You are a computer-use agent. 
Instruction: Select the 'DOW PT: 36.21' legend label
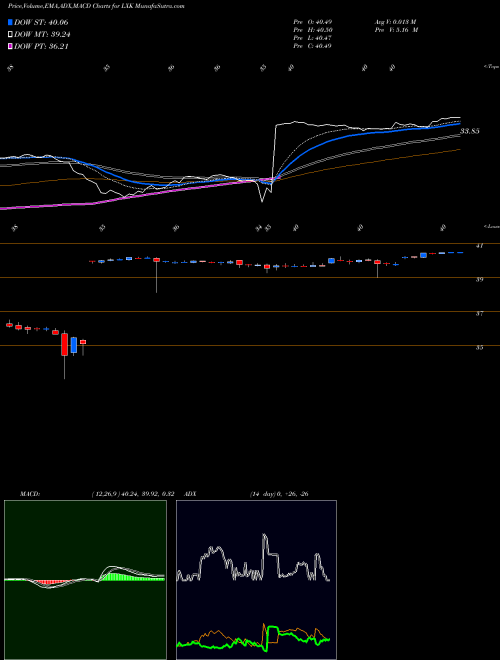click(41, 46)
